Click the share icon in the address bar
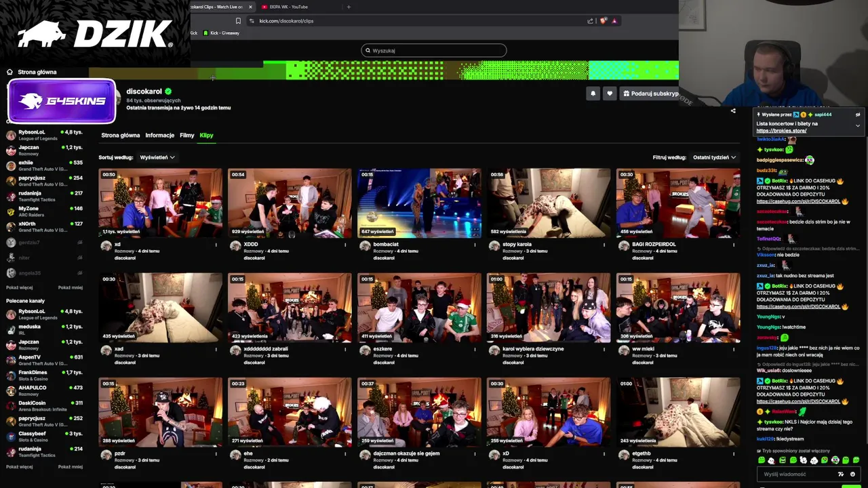The image size is (868, 488). click(x=591, y=21)
